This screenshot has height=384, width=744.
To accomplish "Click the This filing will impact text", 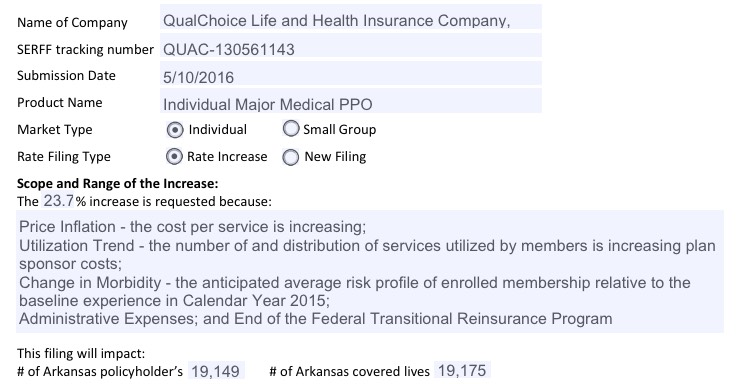I will (81, 353).
